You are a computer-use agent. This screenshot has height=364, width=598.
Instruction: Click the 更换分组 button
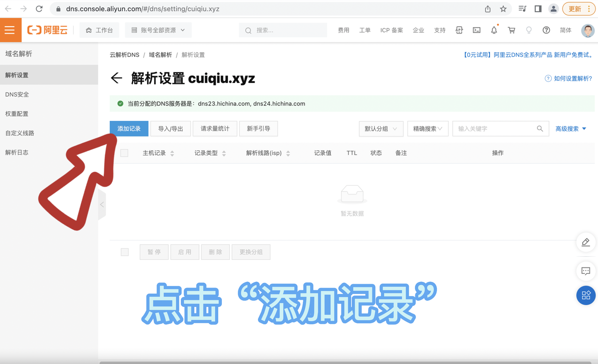point(251,252)
